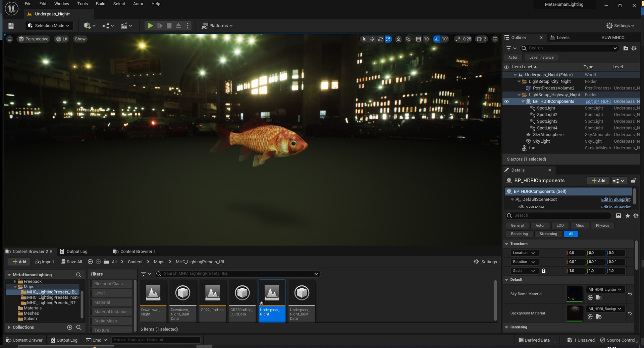
Task: Click the Add button in Details panel
Action: coord(598,181)
